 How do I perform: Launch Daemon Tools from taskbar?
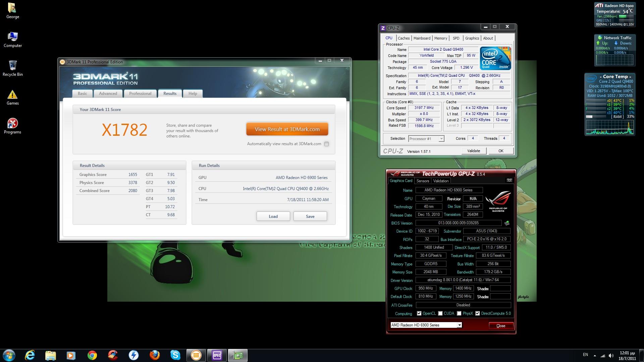[133, 355]
